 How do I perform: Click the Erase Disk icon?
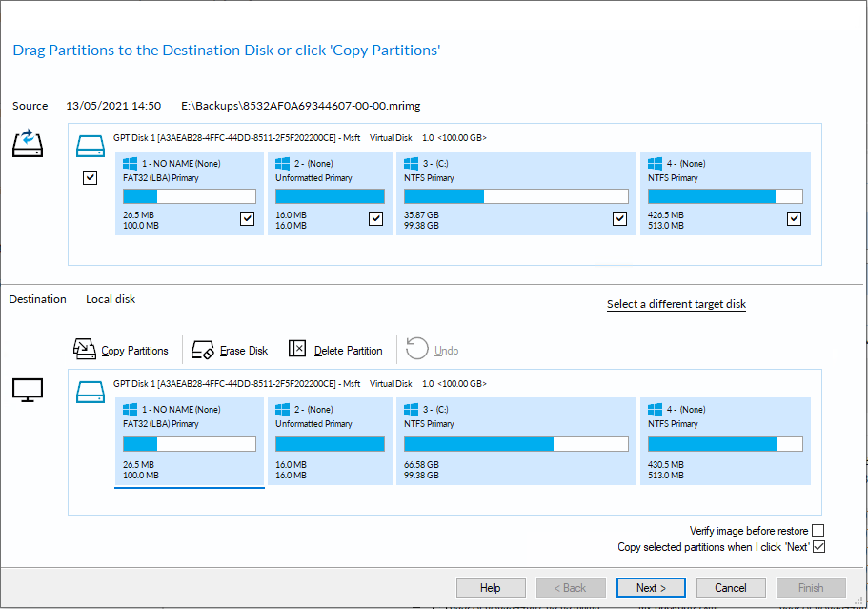[203, 350]
